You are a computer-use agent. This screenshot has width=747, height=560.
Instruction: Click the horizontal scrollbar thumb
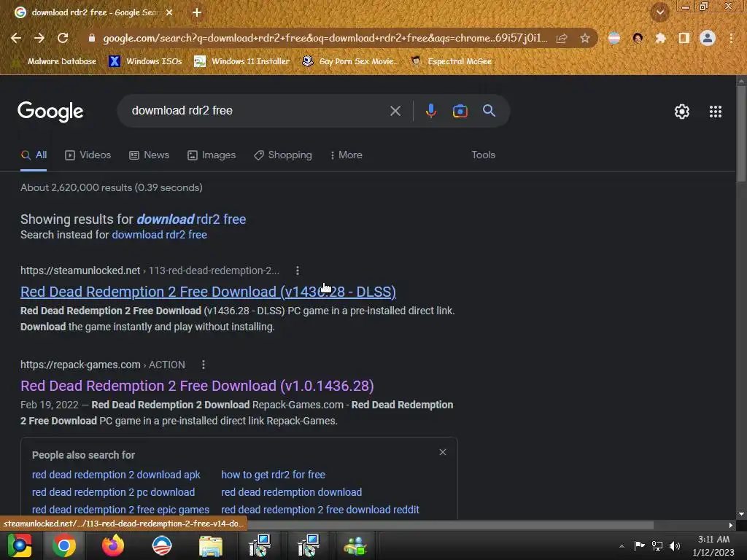(x=450, y=525)
